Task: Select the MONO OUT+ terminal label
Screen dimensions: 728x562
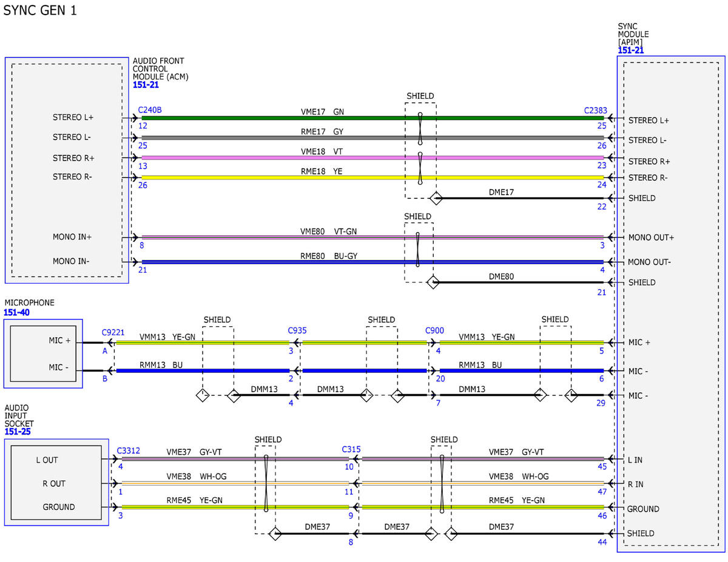Action: tap(651, 238)
